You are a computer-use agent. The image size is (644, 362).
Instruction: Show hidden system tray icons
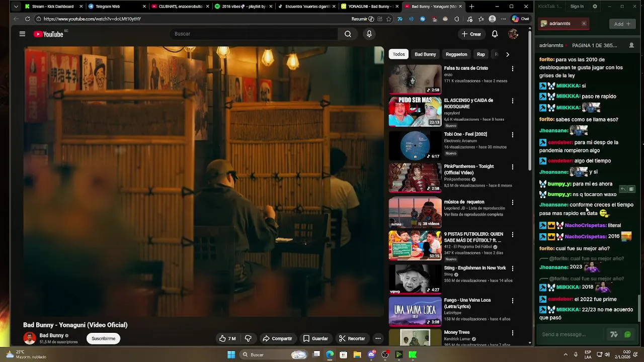[566, 354]
